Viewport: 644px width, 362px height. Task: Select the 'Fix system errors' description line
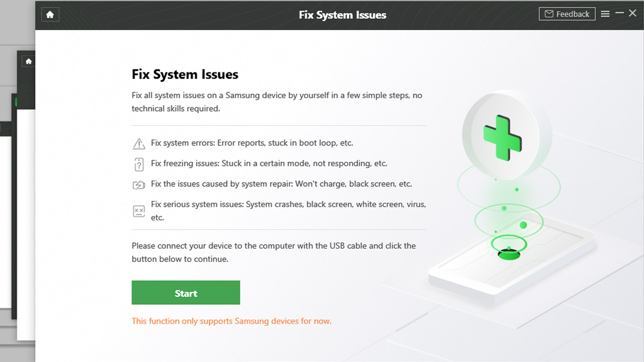coord(252,143)
